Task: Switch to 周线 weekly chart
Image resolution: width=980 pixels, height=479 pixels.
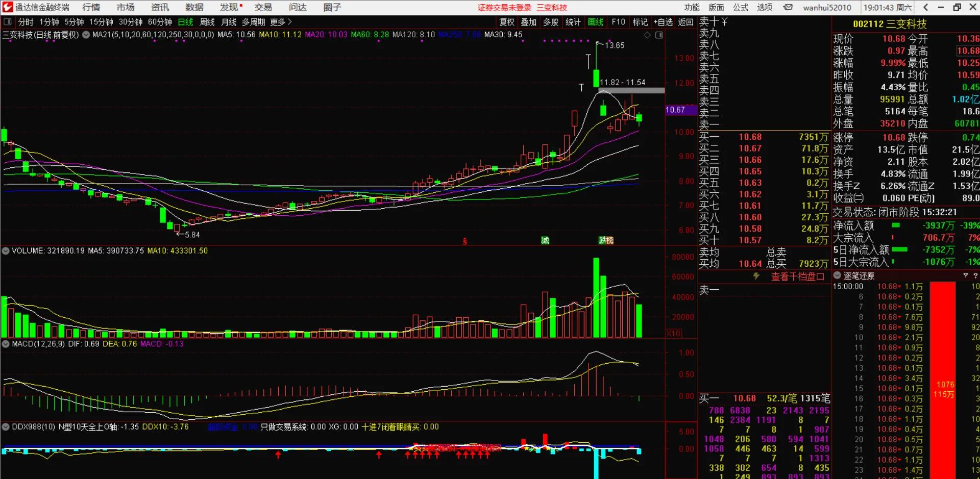Action: pos(207,22)
